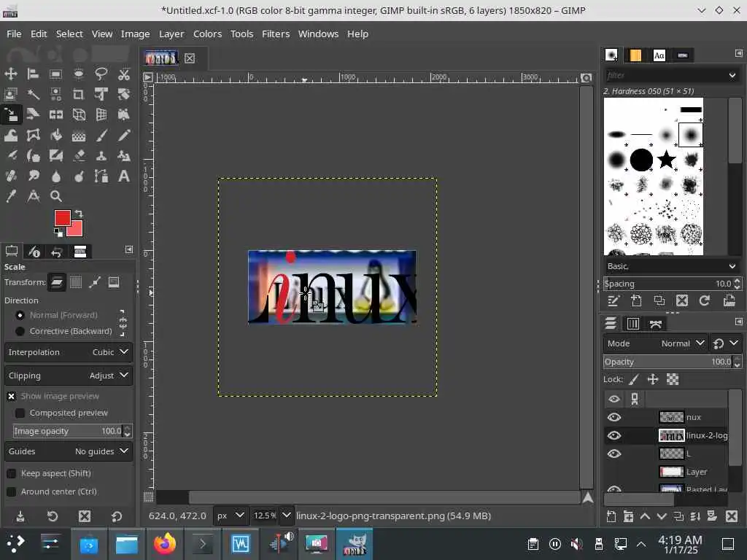This screenshot has height=560, width=747.
Task: Delete the current layer
Action: coord(731,516)
